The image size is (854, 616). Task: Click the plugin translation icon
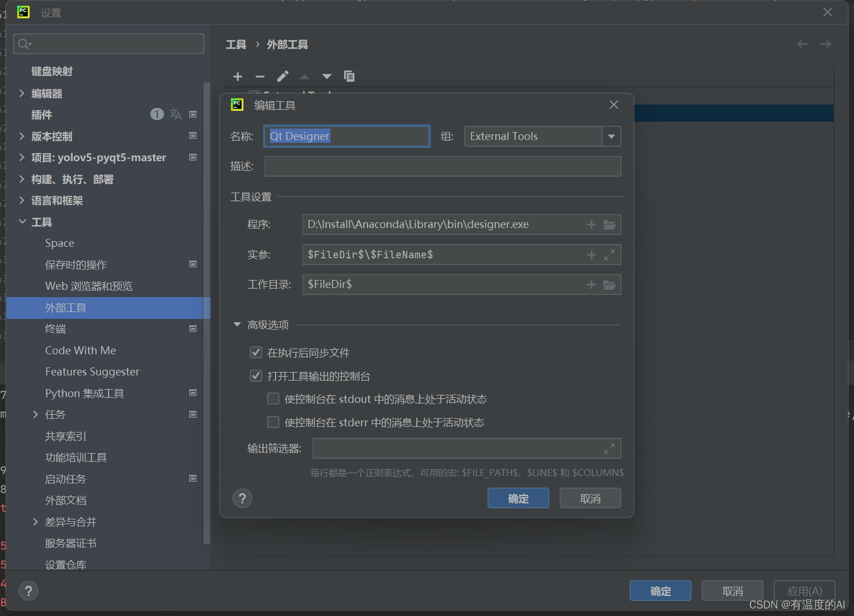click(x=175, y=114)
